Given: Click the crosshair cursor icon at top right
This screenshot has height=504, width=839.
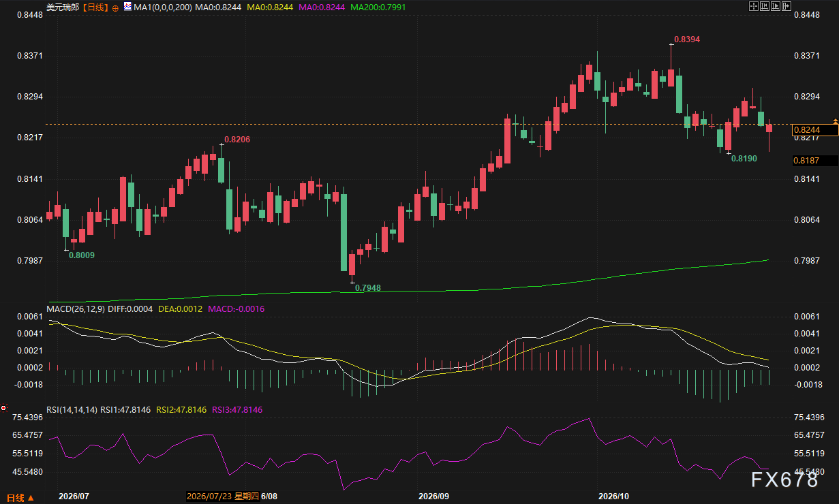Looking at the screenshot, I should point(754,6).
